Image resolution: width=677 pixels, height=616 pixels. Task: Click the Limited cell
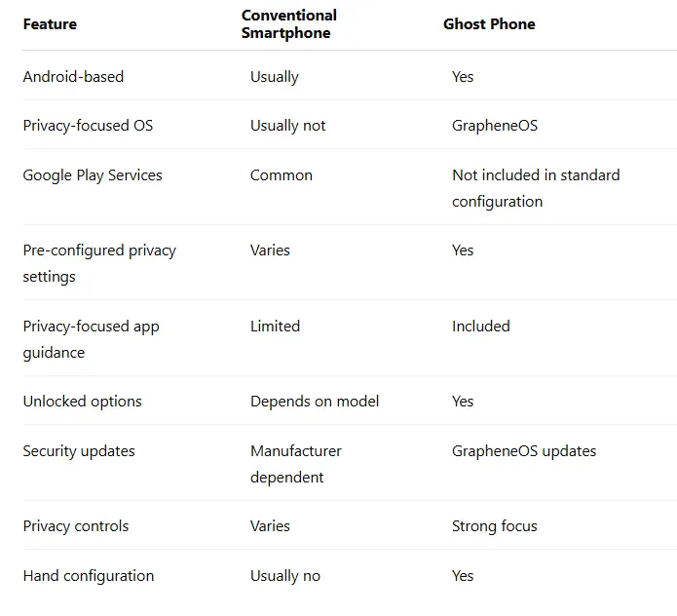pyautogui.click(x=275, y=327)
